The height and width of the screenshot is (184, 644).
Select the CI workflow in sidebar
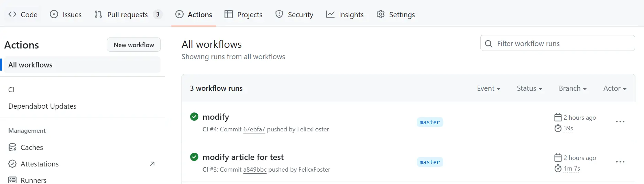click(x=11, y=90)
